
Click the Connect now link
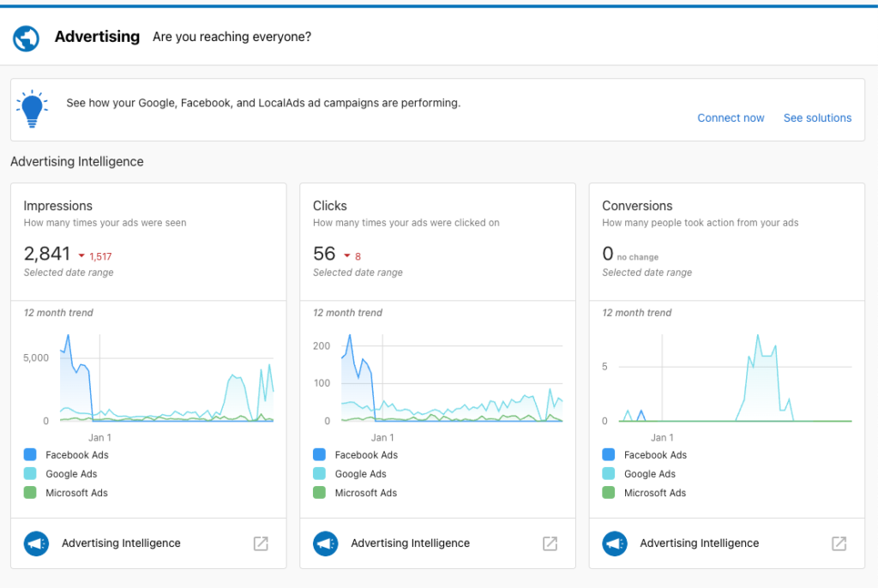[731, 118]
